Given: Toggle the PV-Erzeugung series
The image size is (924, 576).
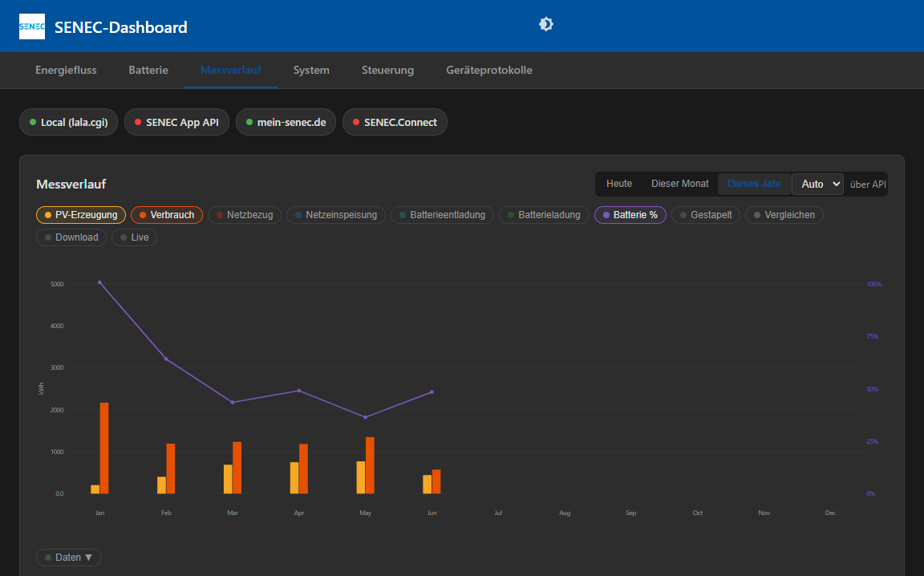Looking at the screenshot, I should coord(81,215).
